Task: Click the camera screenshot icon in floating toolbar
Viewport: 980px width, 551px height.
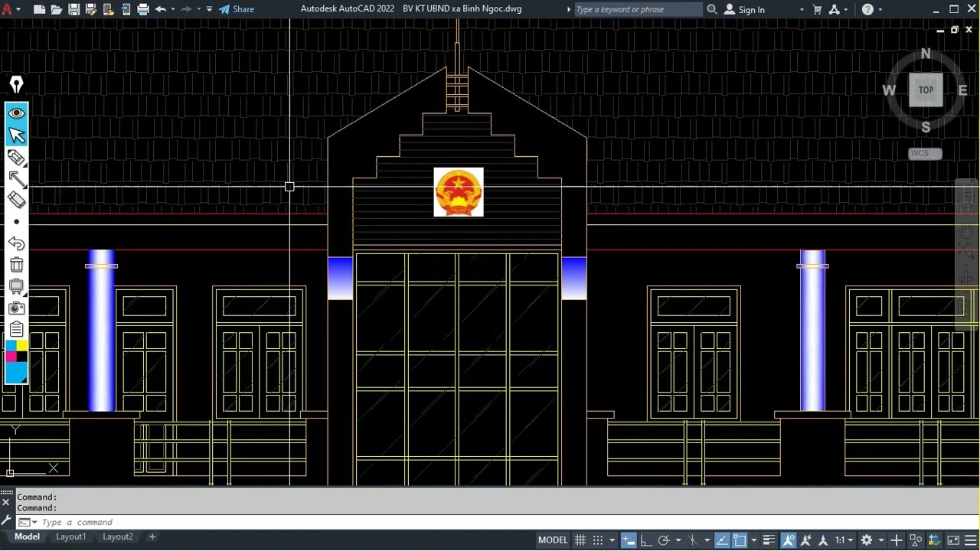Action: [16, 308]
